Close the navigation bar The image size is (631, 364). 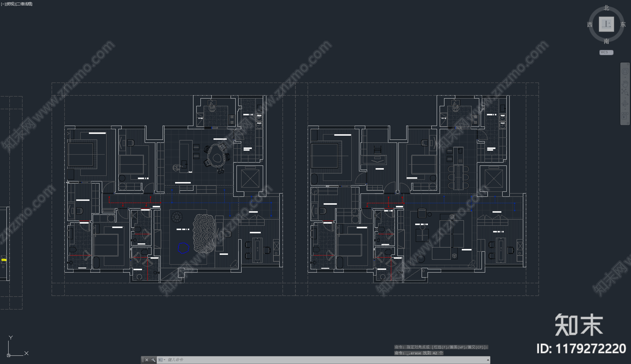[x=628, y=64]
